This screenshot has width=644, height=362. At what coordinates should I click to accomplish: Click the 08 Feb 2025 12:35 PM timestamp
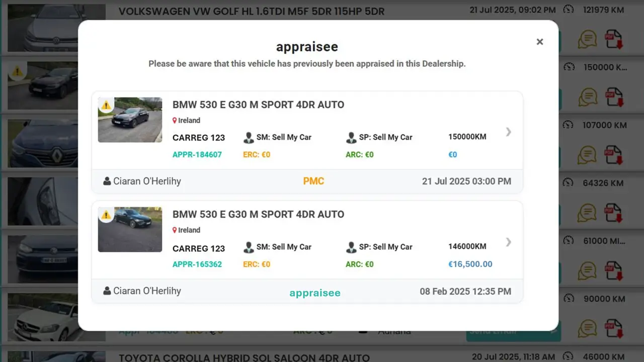tap(465, 291)
